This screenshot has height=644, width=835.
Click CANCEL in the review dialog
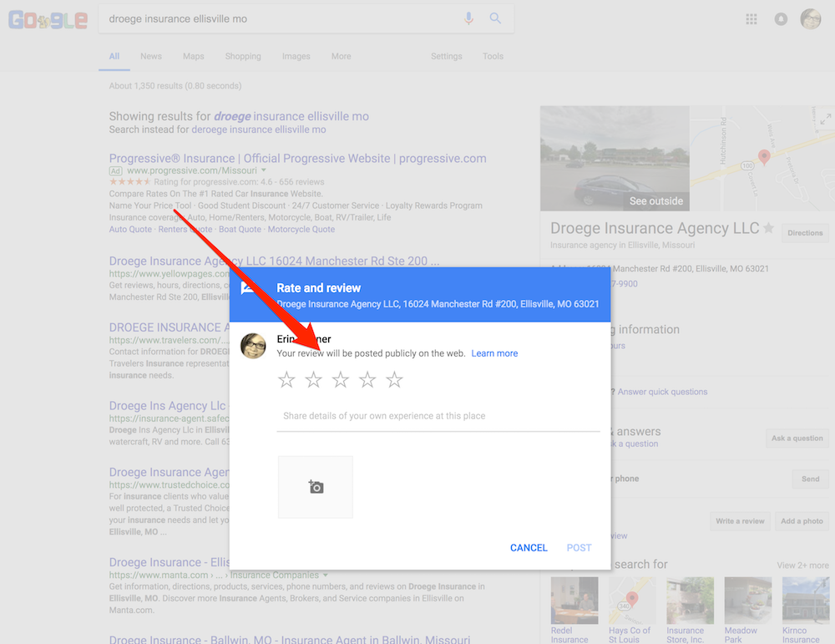click(529, 548)
